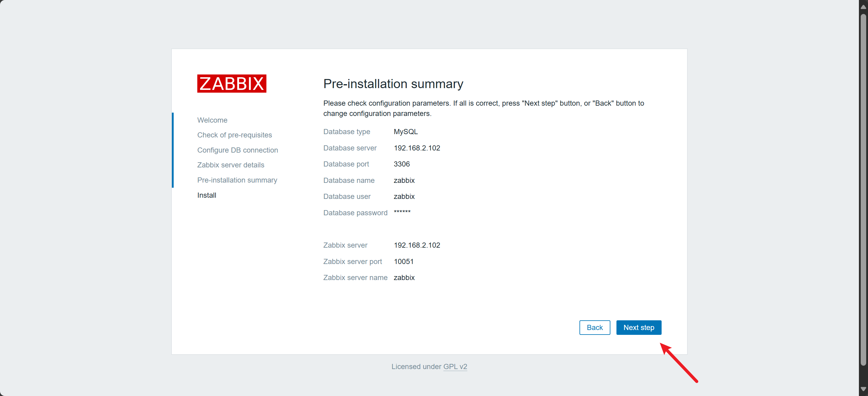Click the MySQL database type value

point(405,132)
